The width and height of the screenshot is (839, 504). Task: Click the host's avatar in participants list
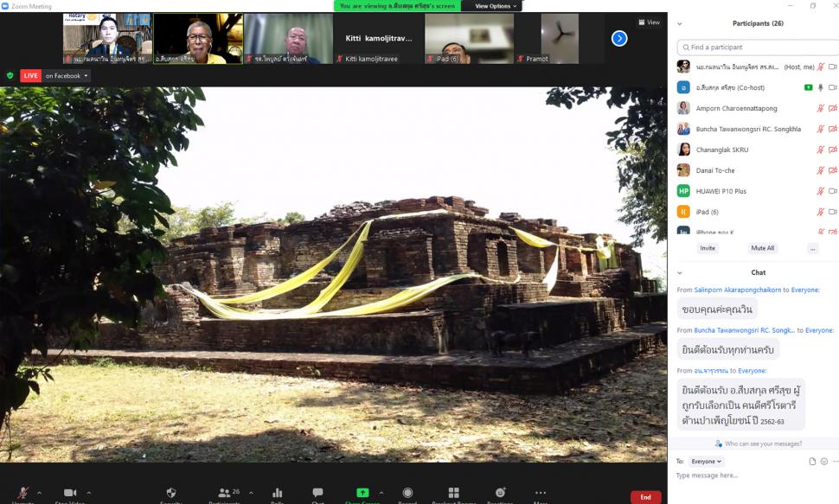coord(683,67)
